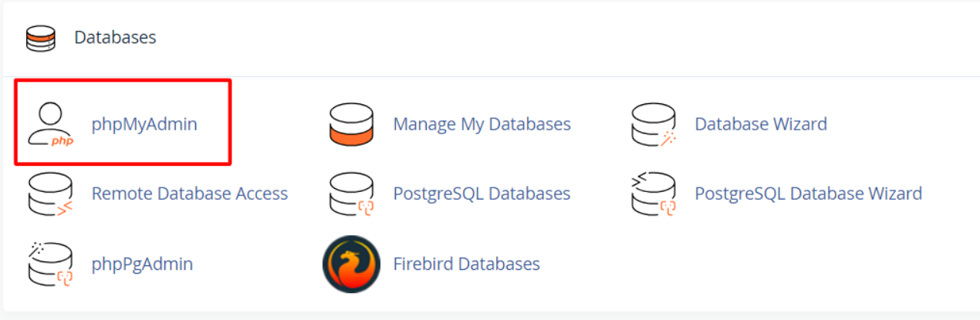Click inside the red highlighted phpMyAdmin box
The width and height of the screenshot is (980, 320).
123,122
